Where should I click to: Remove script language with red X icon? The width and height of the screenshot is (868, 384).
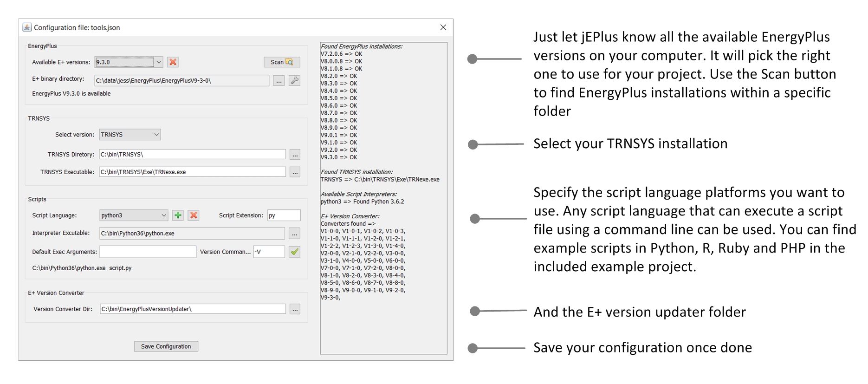[x=194, y=215]
